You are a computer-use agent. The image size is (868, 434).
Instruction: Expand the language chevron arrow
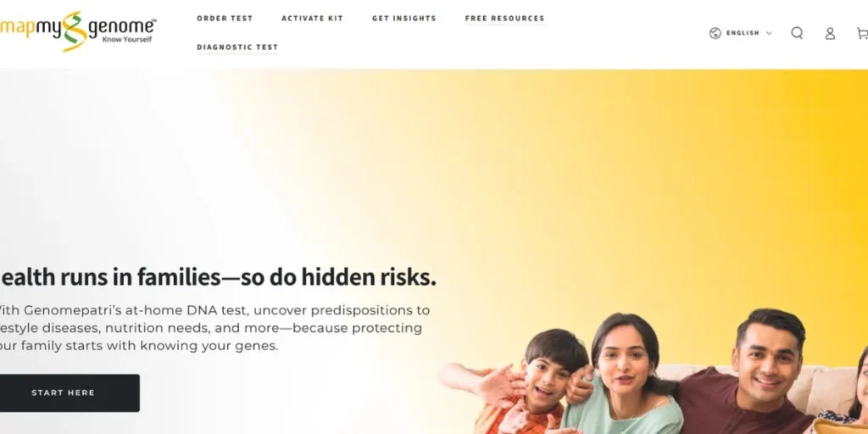[769, 33]
